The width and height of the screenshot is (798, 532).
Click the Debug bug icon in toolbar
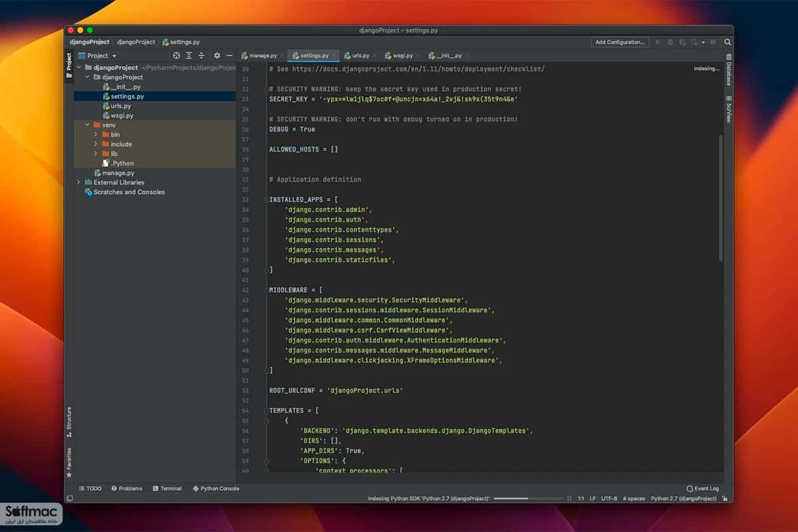pyautogui.click(x=670, y=42)
